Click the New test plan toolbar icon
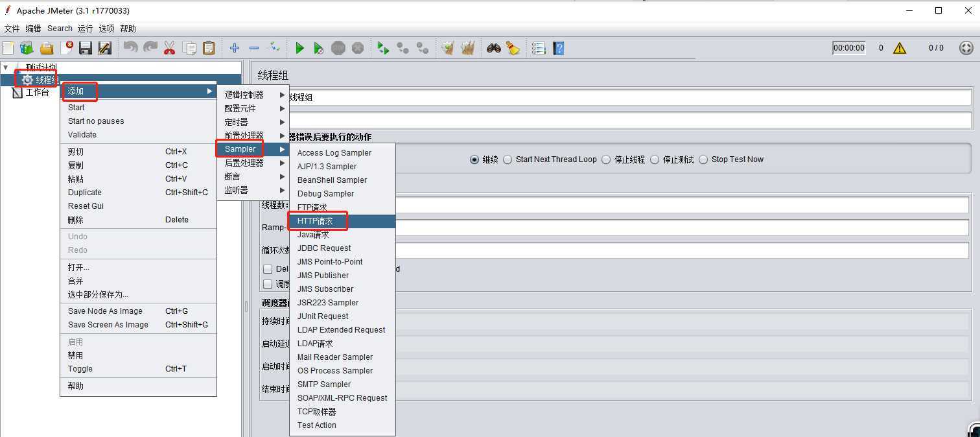Viewport: 980px width, 437px height. click(8, 48)
